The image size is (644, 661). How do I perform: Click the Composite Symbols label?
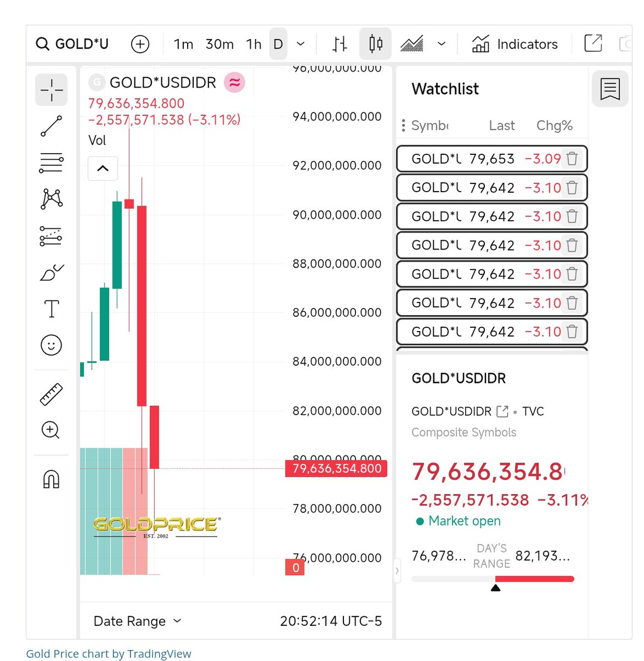pyautogui.click(x=464, y=432)
